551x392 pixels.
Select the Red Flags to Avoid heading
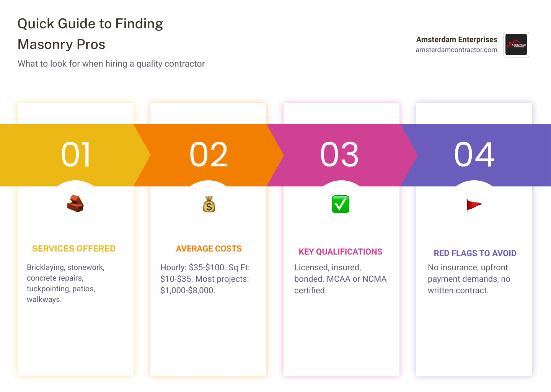tap(475, 253)
